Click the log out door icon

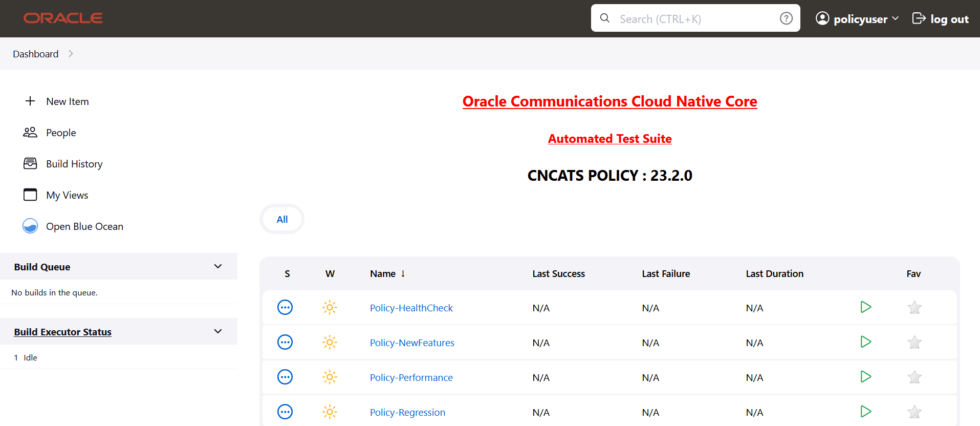[x=919, y=18]
